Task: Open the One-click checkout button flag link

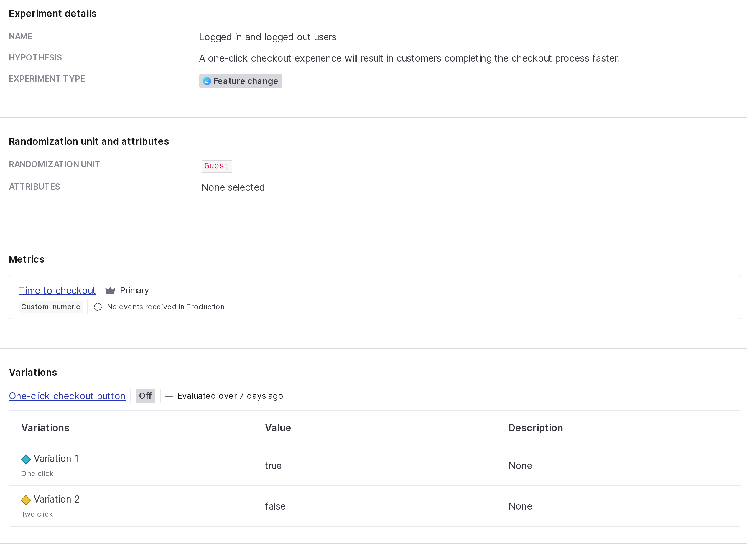Action: point(67,396)
